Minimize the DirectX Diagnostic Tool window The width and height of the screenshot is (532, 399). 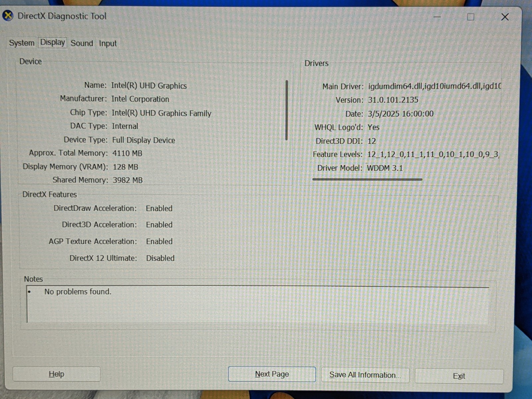click(x=437, y=17)
